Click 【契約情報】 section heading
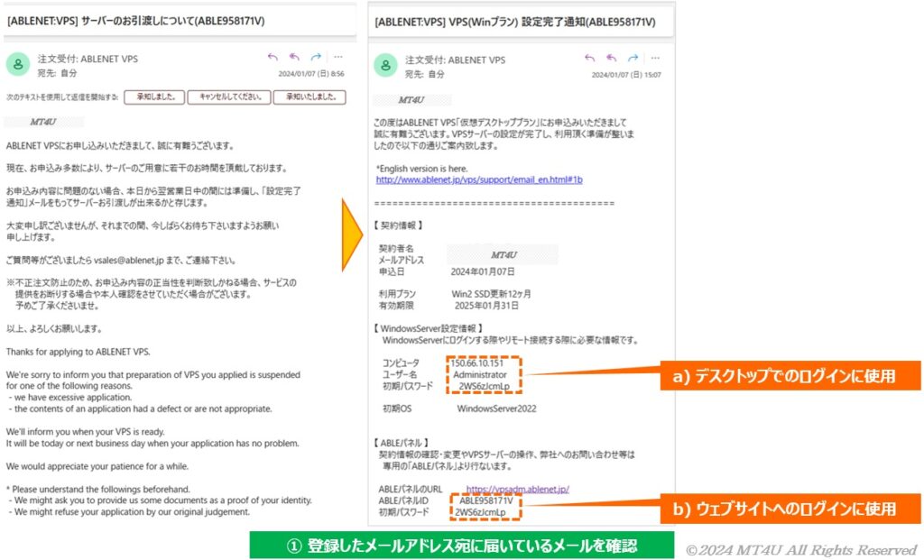 pos(398,225)
